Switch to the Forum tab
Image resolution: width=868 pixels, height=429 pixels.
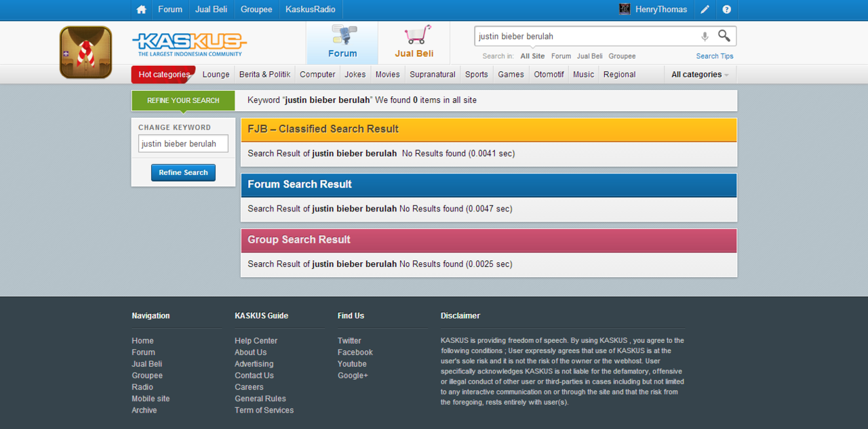(342, 43)
